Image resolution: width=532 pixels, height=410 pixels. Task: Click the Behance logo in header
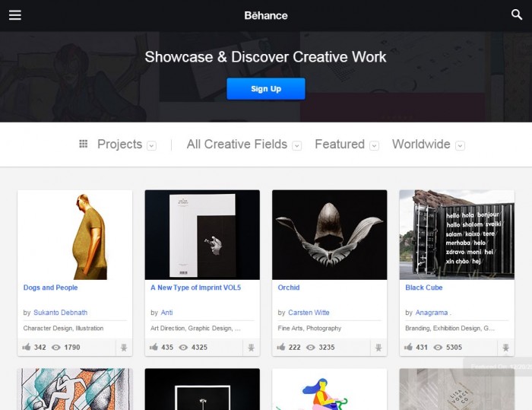(266, 15)
